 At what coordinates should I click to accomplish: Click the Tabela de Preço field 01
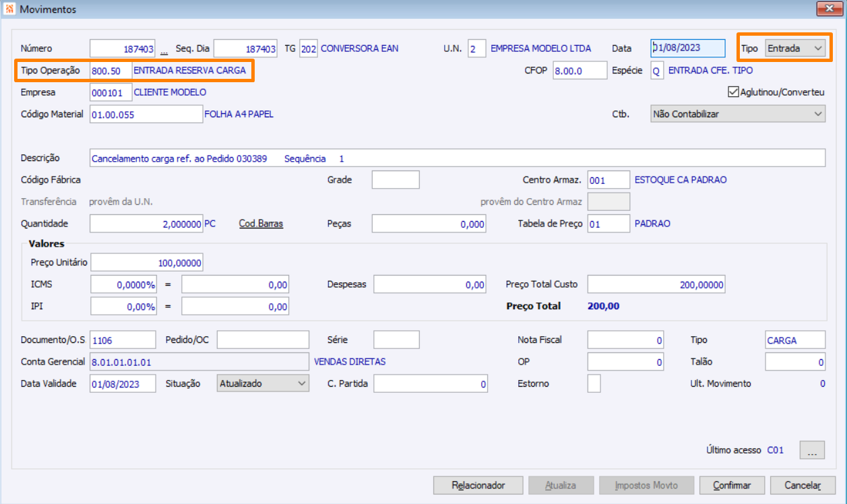(608, 224)
